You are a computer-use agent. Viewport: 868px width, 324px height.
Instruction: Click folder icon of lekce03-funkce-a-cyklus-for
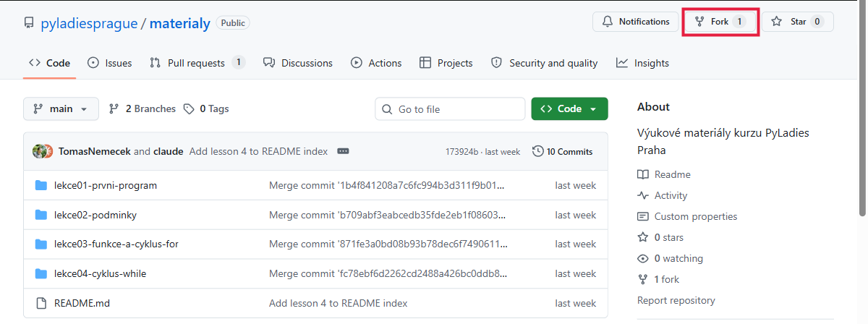point(41,244)
